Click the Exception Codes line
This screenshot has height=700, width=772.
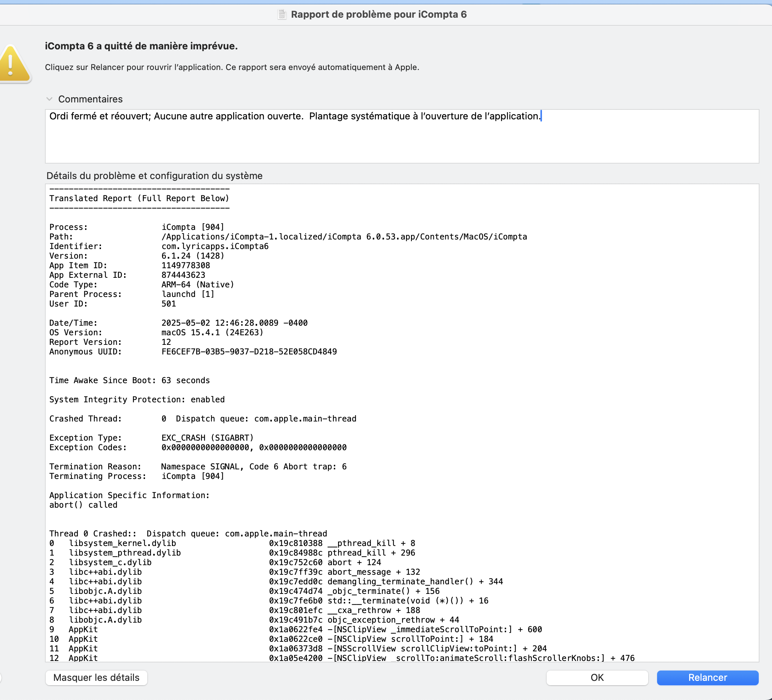[x=197, y=448]
